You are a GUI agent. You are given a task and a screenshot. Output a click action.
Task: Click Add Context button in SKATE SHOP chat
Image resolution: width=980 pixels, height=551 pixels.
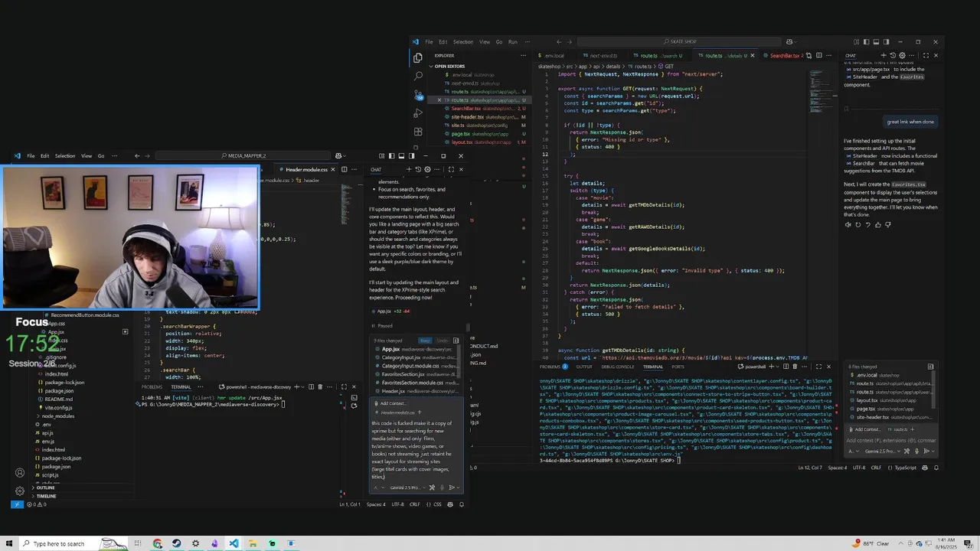865,429
